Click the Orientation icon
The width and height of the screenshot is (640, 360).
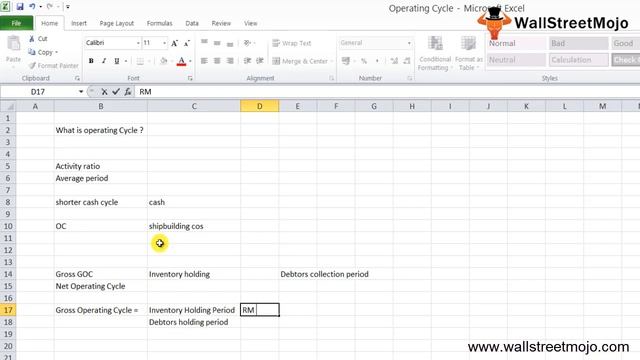[x=247, y=43]
